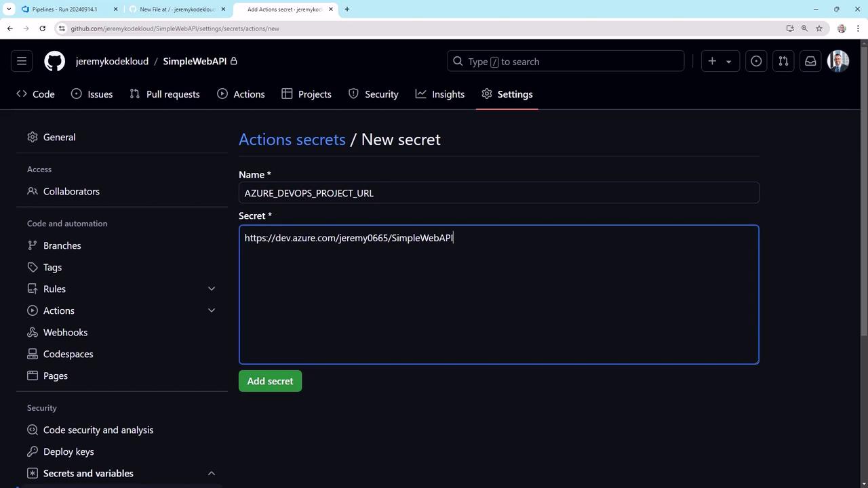
Task: Open the Security repository tab
Action: point(374,94)
